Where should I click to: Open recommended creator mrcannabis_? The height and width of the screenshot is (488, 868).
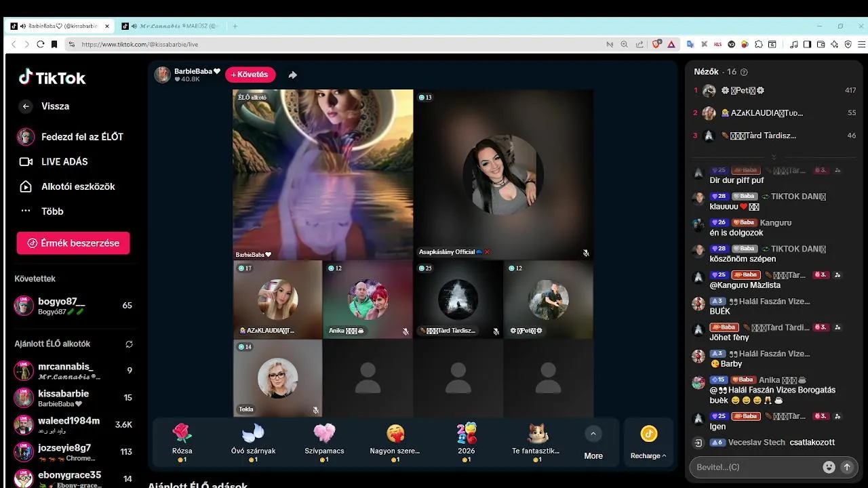(x=73, y=371)
